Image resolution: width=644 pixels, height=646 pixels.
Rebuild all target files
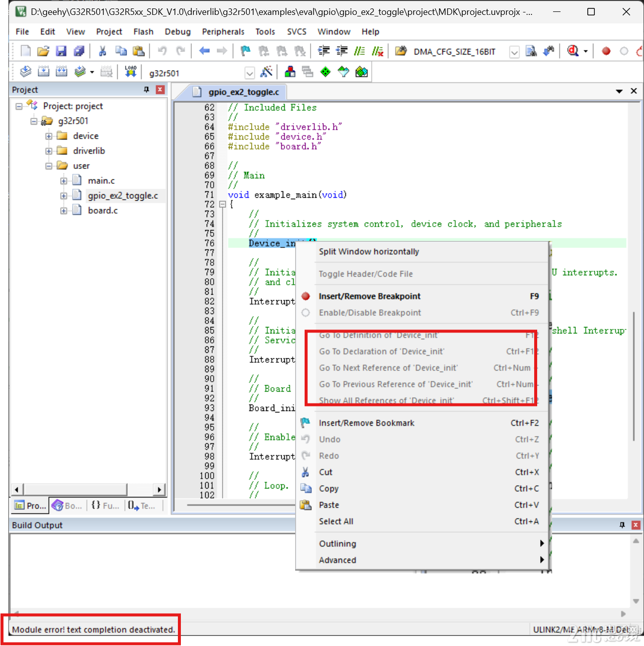click(x=61, y=72)
